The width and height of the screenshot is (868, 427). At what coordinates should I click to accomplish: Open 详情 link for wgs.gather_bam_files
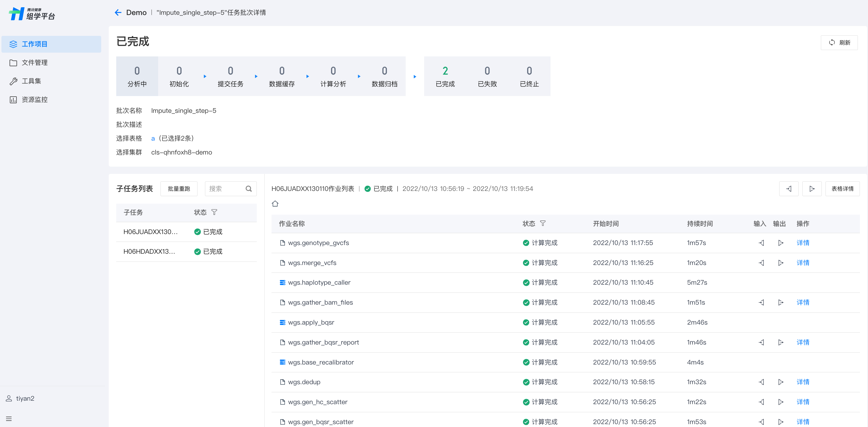pyautogui.click(x=803, y=303)
